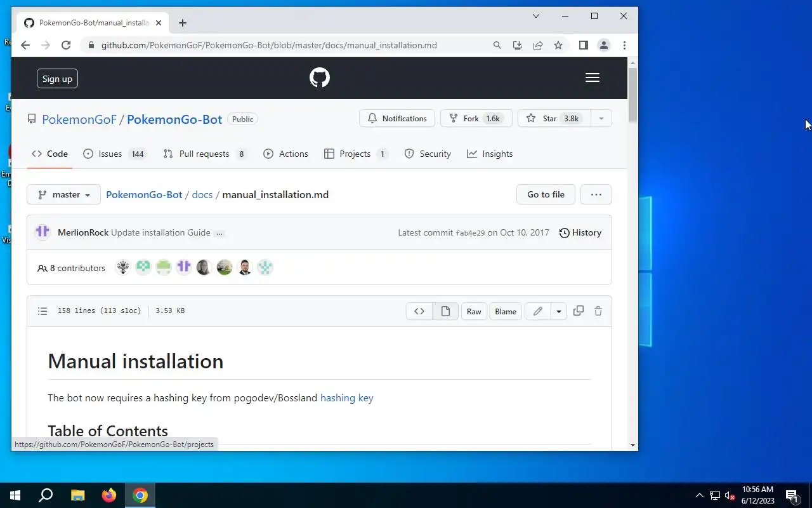
Task: Open the Code tab
Action: point(49,154)
